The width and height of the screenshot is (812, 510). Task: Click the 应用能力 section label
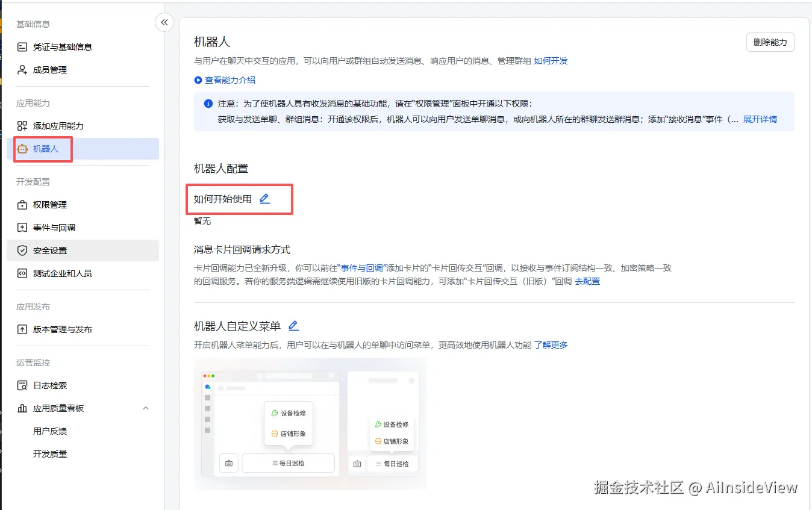pyautogui.click(x=33, y=103)
